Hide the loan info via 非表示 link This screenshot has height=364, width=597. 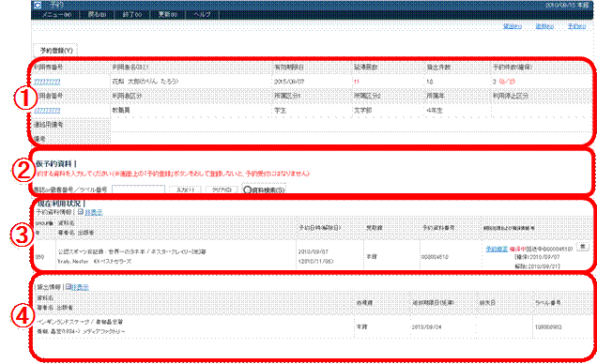pos(80,287)
